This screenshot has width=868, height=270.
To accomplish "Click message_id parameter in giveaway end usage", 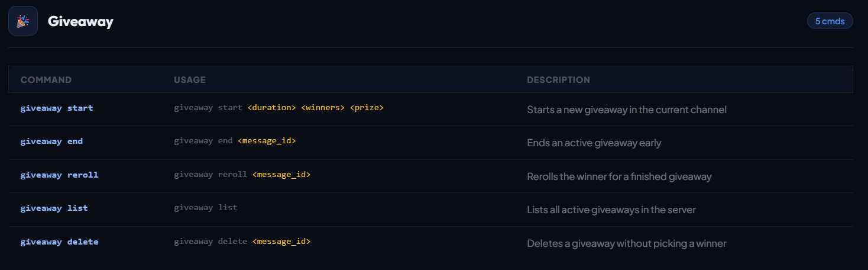I will click(267, 142).
